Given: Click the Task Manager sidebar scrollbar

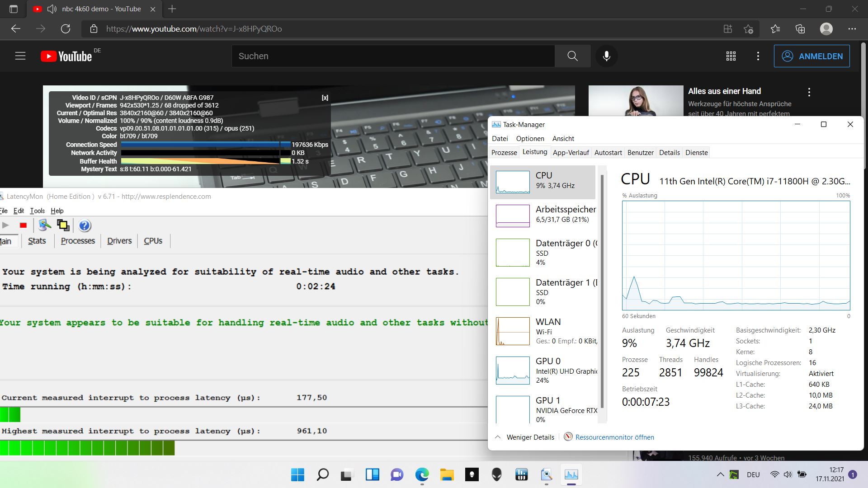Looking at the screenshot, I should pyautogui.click(x=602, y=294).
